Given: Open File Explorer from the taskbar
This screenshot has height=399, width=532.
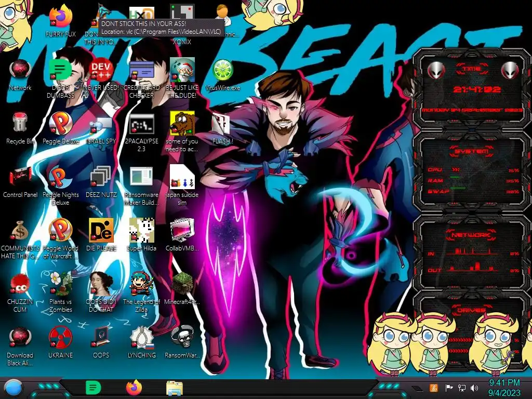Looking at the screenshot, I should pyautogui.click(x=175, y=388).
